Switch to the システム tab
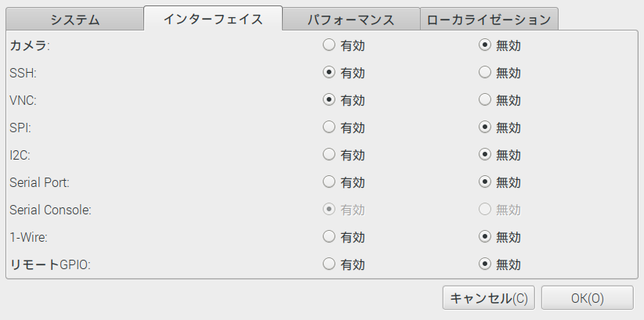The image size is (644, 320). tap(74, 20)
